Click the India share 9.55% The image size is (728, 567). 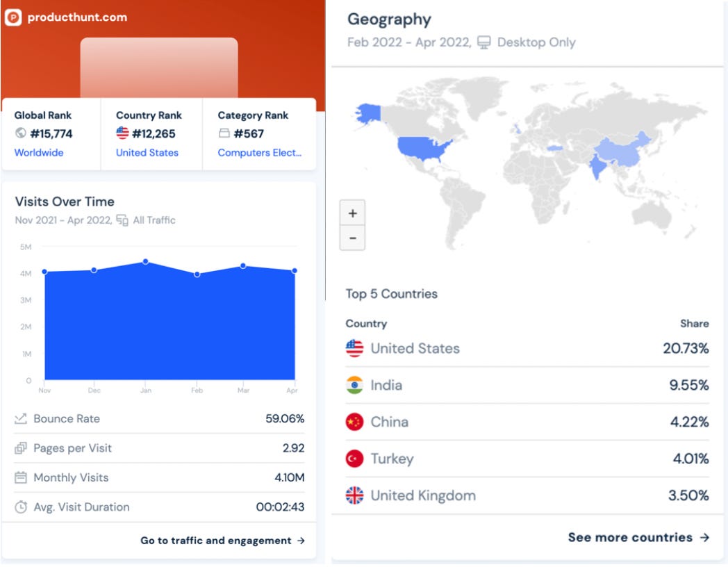click(x=689, y=386)
